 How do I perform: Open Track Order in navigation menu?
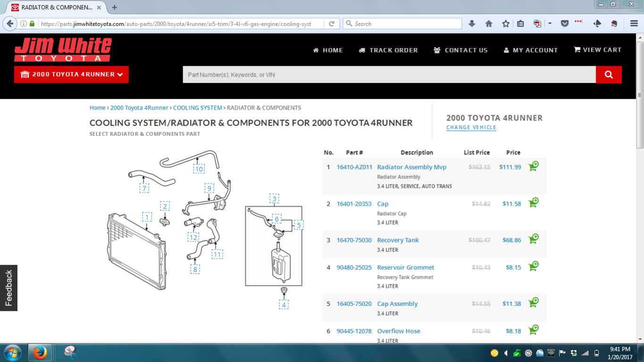(x=388, y=50)
